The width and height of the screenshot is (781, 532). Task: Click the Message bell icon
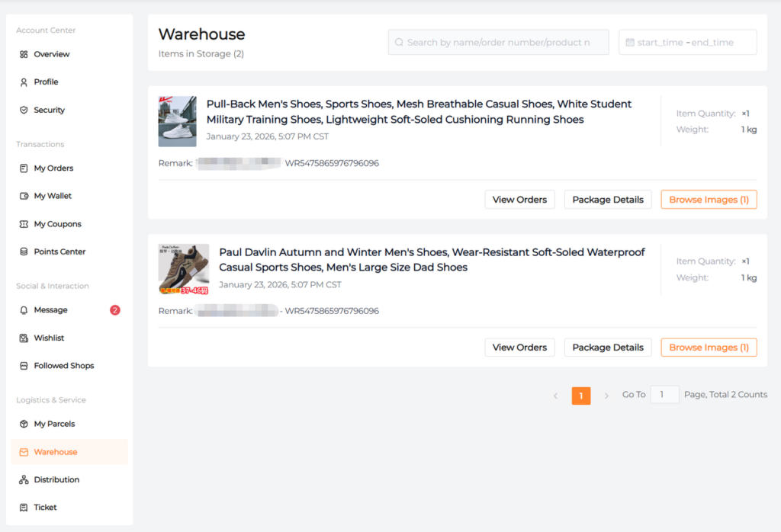tap(24, 310)
